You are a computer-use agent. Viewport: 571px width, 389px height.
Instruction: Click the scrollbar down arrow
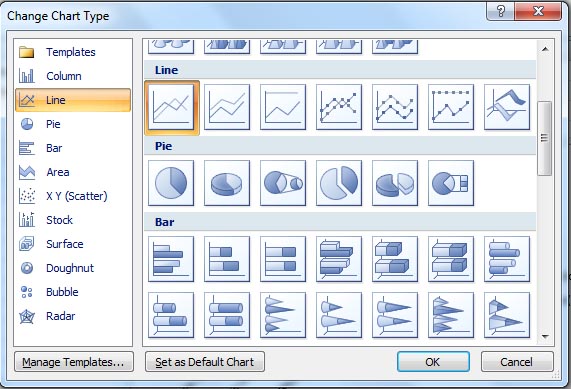click(x=545, y=337)
